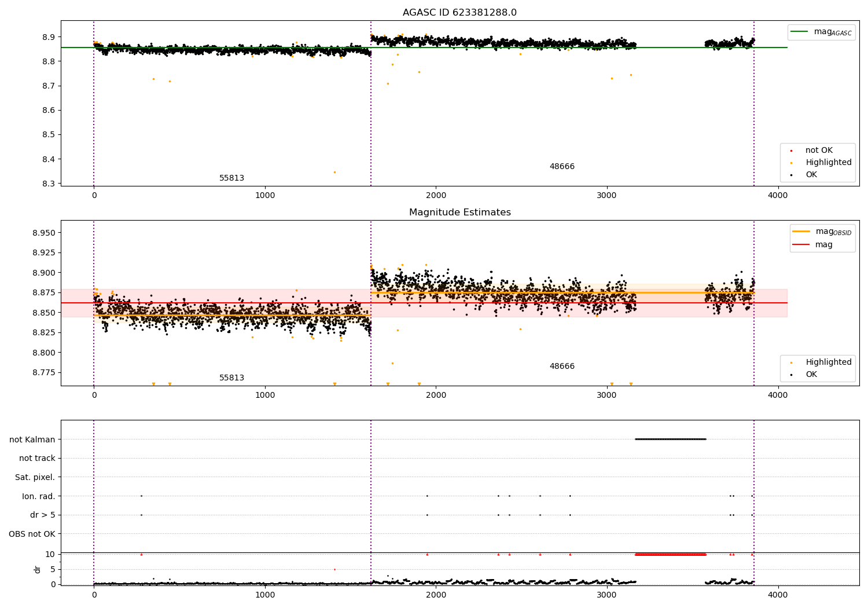Viewport: 868px width, 608px height.
Task: Click the rotated 'dr' axis label
Action: [x=38, y=569]
